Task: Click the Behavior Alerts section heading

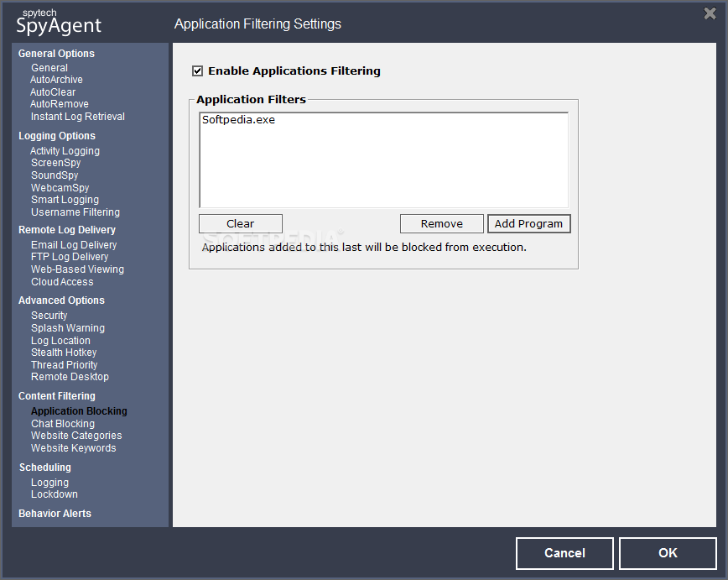Action: coord(55,514)
